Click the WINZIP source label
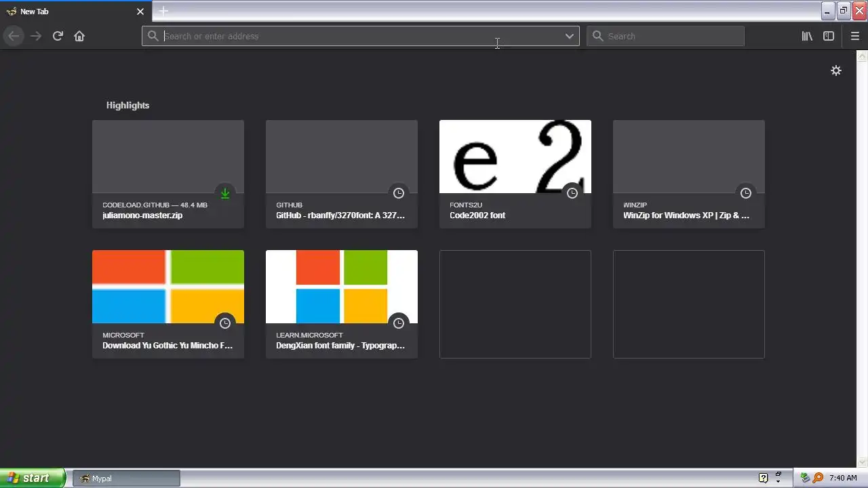868x488 pixels. 636,205
